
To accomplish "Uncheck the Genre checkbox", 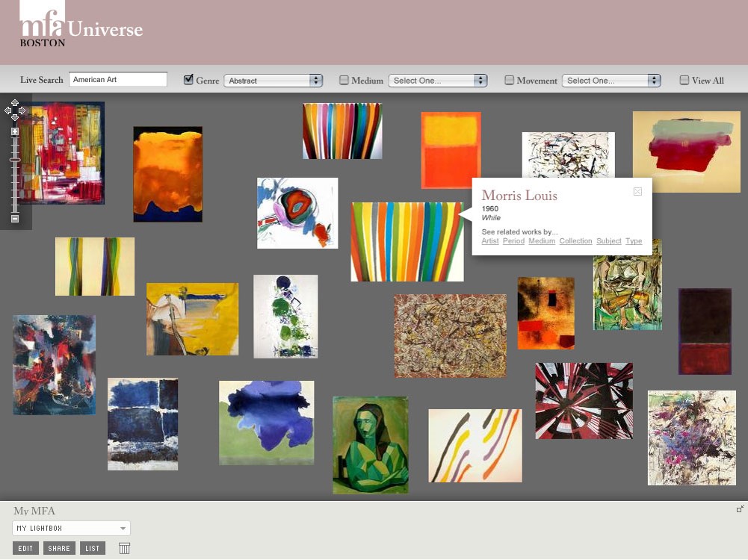I will click(x=188, y=80).
